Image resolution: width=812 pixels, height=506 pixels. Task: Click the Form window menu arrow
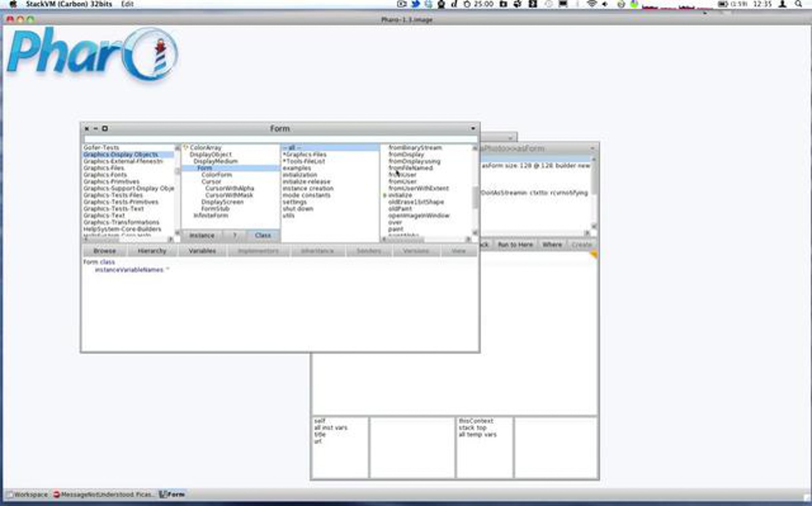tap(473, 129)
